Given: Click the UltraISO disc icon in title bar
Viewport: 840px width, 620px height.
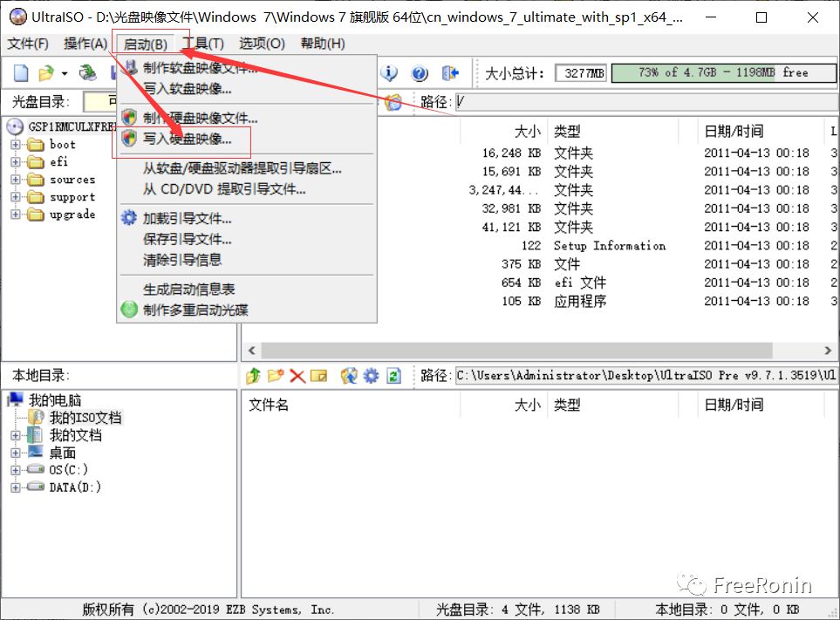Looking at the screenshot, I should click(x=18, y=17).
